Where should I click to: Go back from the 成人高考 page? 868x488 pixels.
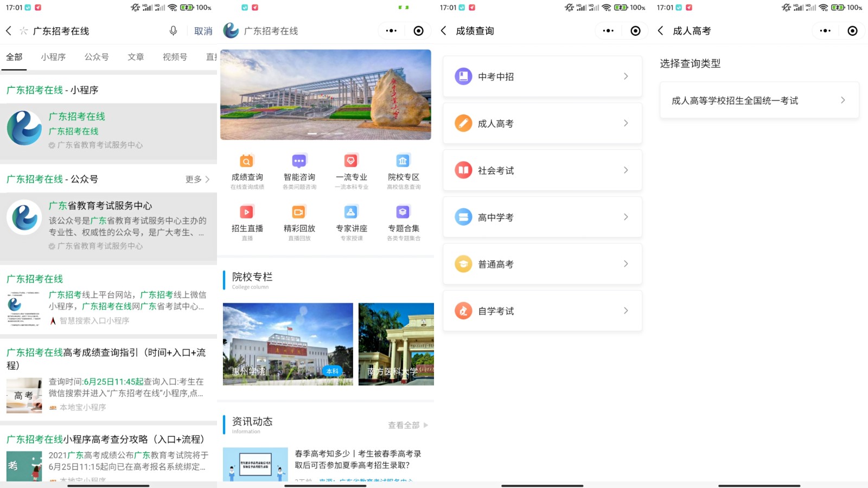tap(660, 31)
